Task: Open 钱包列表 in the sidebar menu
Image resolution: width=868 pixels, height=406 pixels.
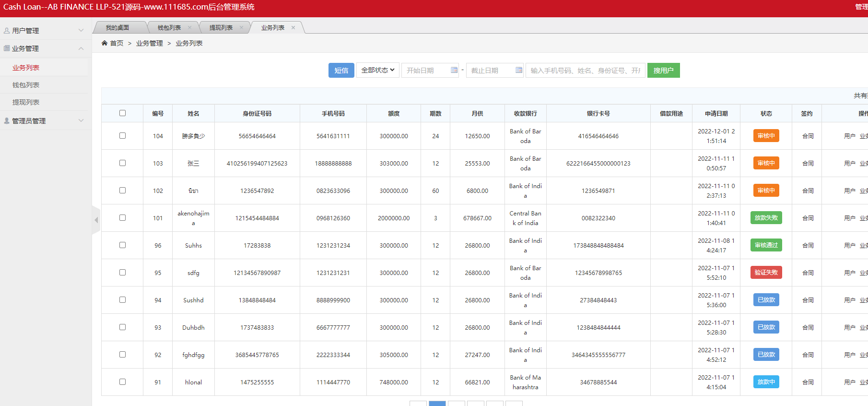Action: pos(26,85)
